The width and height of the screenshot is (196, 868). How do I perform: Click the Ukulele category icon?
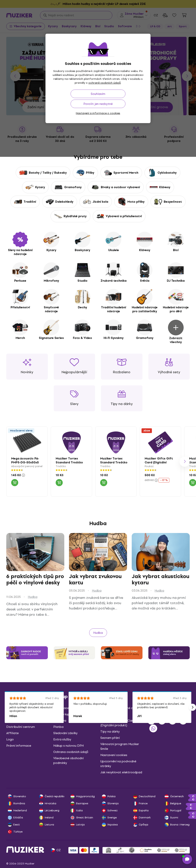coord(113,240)
